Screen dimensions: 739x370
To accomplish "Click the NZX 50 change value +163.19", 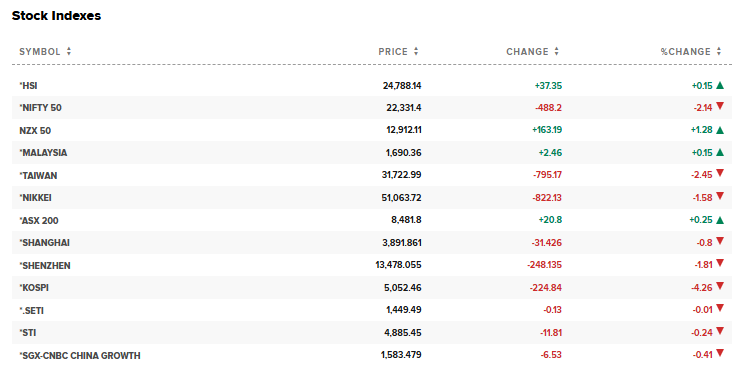I will (x=547, y=130).
